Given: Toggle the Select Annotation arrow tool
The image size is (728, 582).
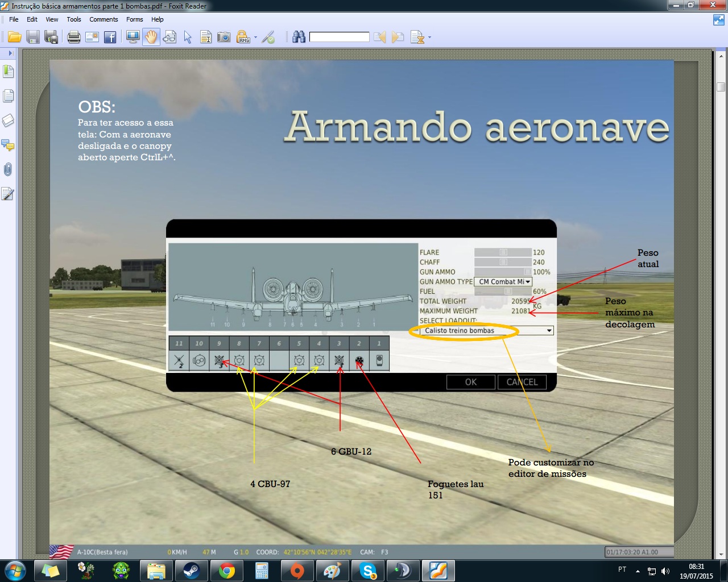Looking at the screenshot, I should (x=188, y=38).
